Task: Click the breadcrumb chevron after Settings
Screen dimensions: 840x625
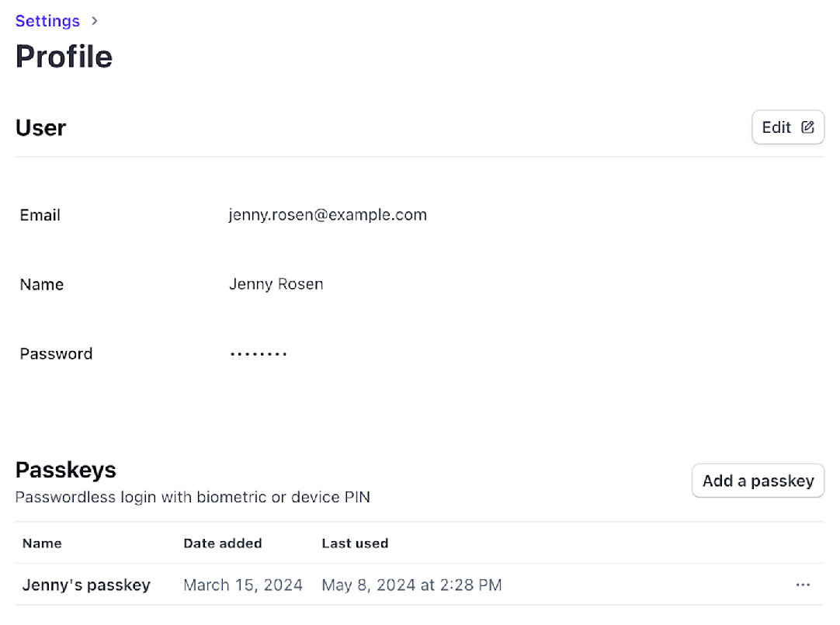Action: pyautogui.click(x=95, y=21)
